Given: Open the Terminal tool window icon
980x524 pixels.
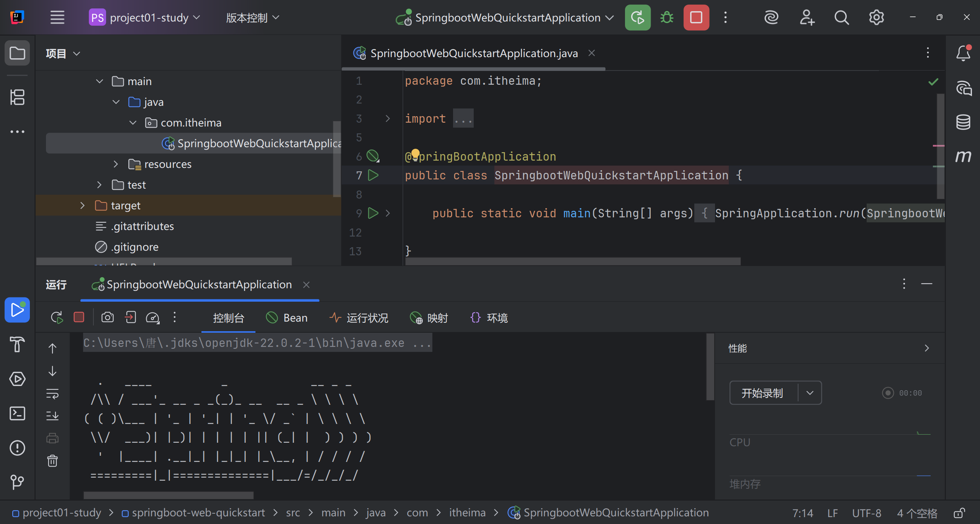Looking at the screenshot, I should [17, 414].
